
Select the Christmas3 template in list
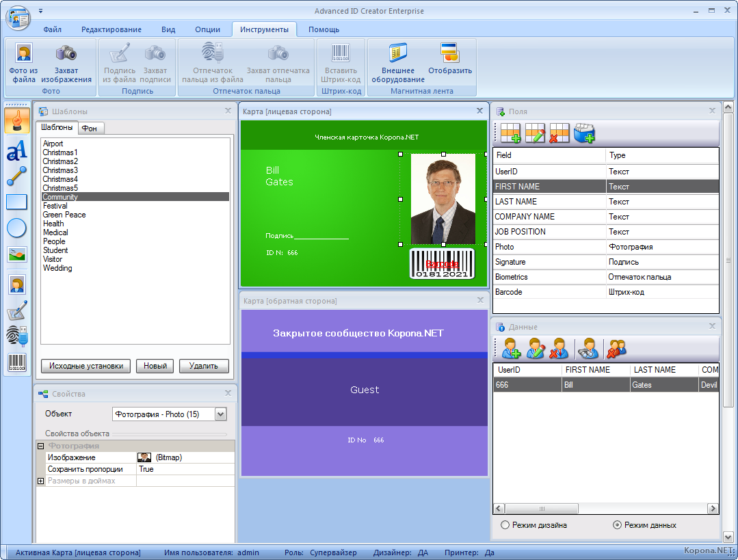tap(60, 170)
